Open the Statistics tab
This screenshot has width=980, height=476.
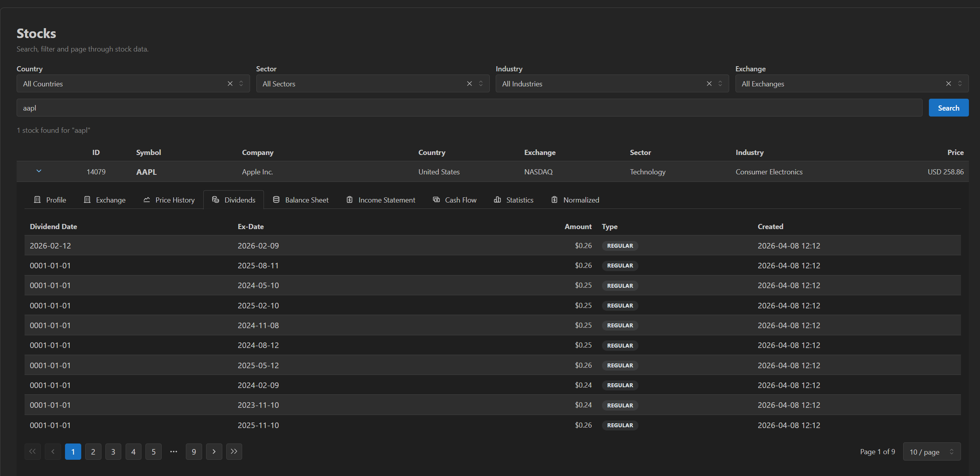[514, 200]
